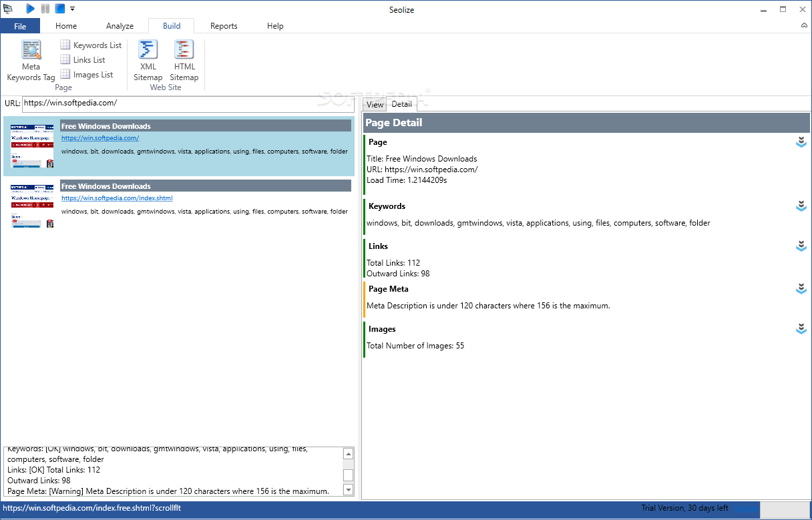Click thumbnail of index.shtml page result
This screenshot has width=812, height=520.
point(32,206)
